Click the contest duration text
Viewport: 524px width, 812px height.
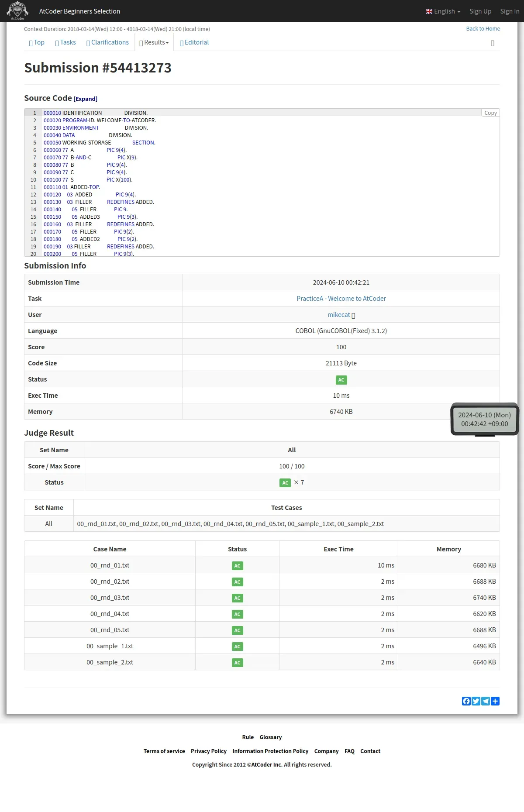(x=117, y=29)
